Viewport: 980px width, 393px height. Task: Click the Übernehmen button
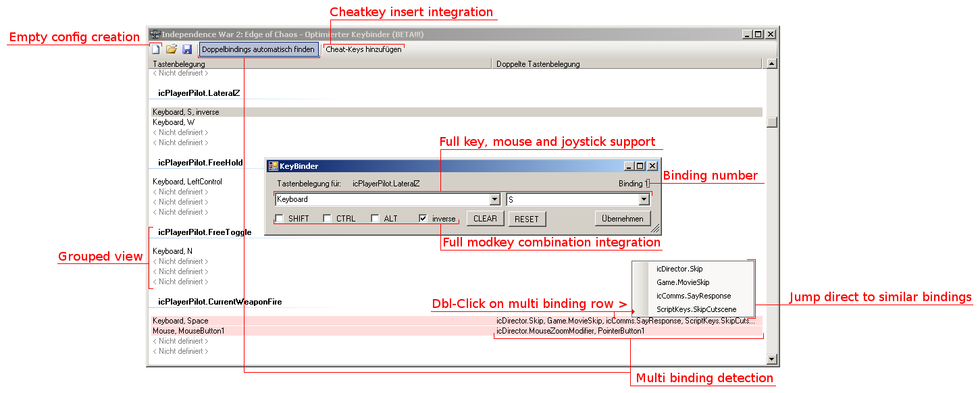click(x=623, y=219)
